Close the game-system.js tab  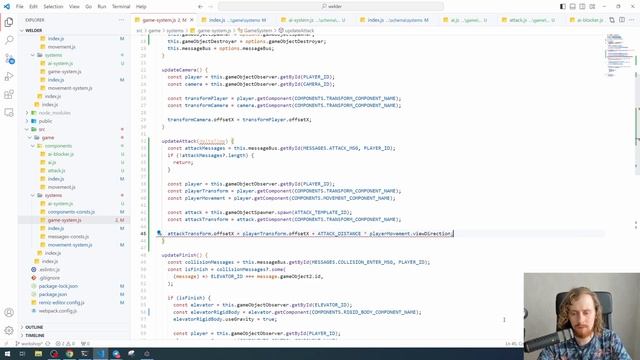[x=191, y=20]
